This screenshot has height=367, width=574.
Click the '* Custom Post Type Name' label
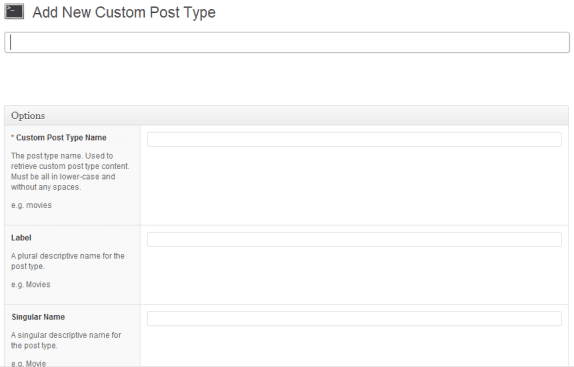click(59, 138)
